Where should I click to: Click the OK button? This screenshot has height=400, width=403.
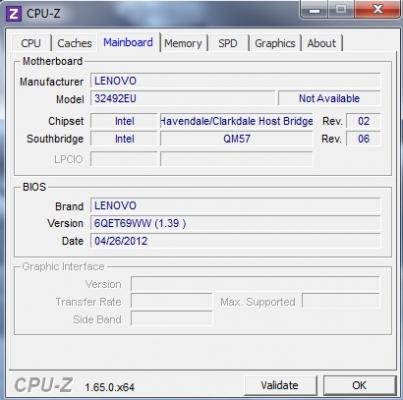359,385
